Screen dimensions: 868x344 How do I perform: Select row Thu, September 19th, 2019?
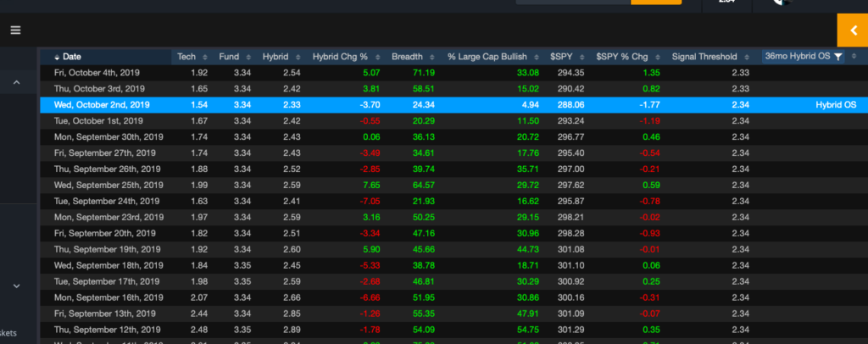point(453,249)
